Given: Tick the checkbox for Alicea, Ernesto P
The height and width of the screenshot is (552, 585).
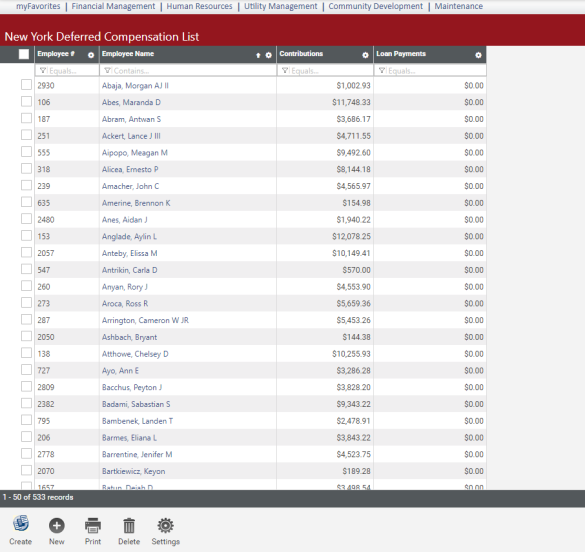Looking at the screenshot, I should pyautogui.click(x=26, y=168).
